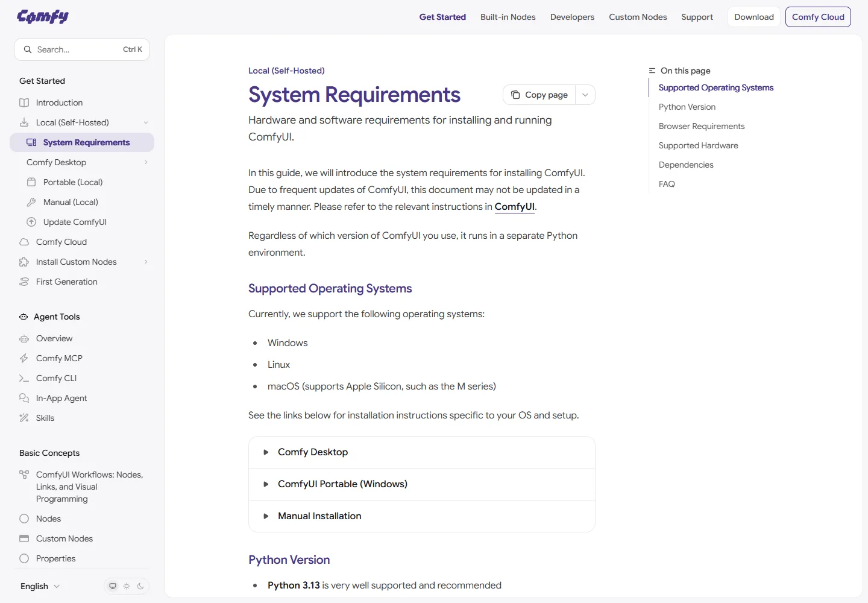
Task: Click the wrench icon beside Manual (Local)
Action: pyautogui.click(x=31, y=202)
